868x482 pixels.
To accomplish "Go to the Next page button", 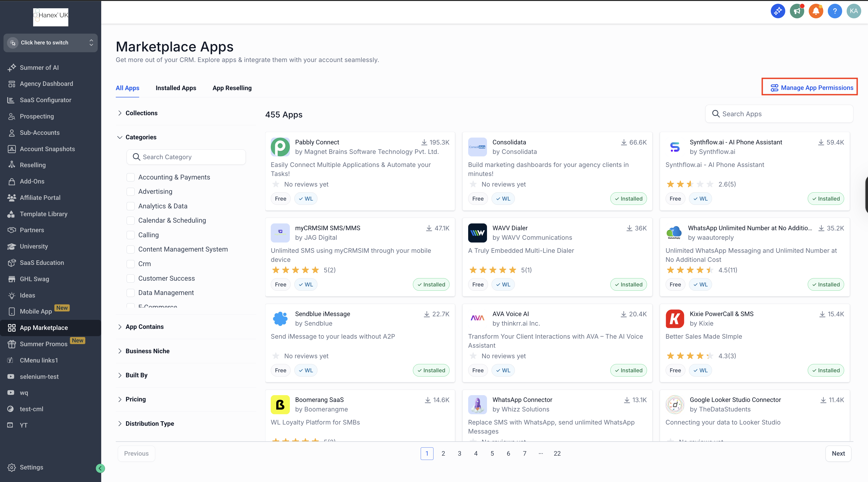I will (838, 453).
